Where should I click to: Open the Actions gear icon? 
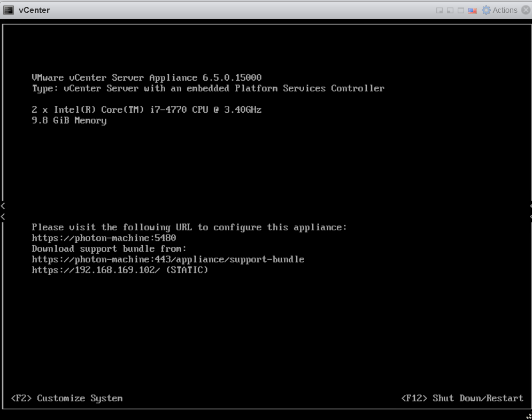pyautogui.click(x=487, y=10)
